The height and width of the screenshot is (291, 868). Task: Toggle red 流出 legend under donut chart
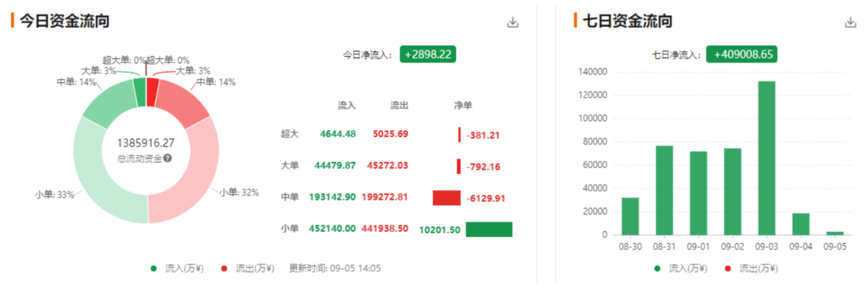[248, 268]
